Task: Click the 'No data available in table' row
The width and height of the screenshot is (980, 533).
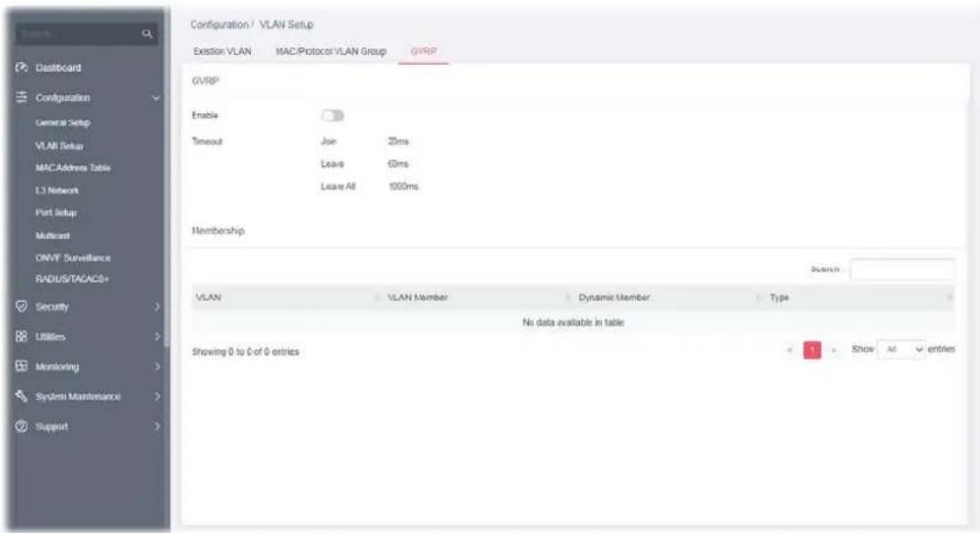Action: [x=574, y=322]
